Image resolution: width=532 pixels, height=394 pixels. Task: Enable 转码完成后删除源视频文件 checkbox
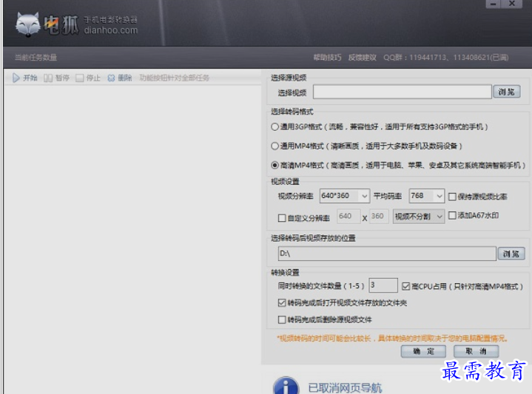(x=282, y=320)
